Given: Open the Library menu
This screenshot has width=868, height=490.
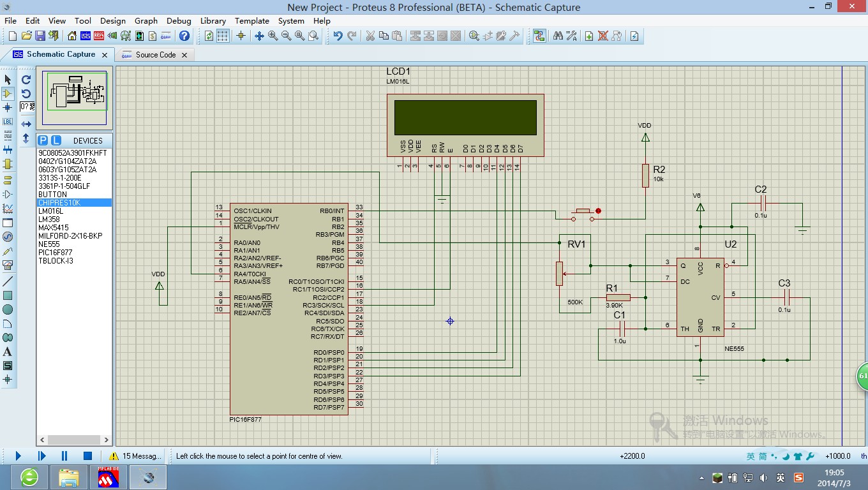Looking at the screenshot, I should click(x=213, y=20).
